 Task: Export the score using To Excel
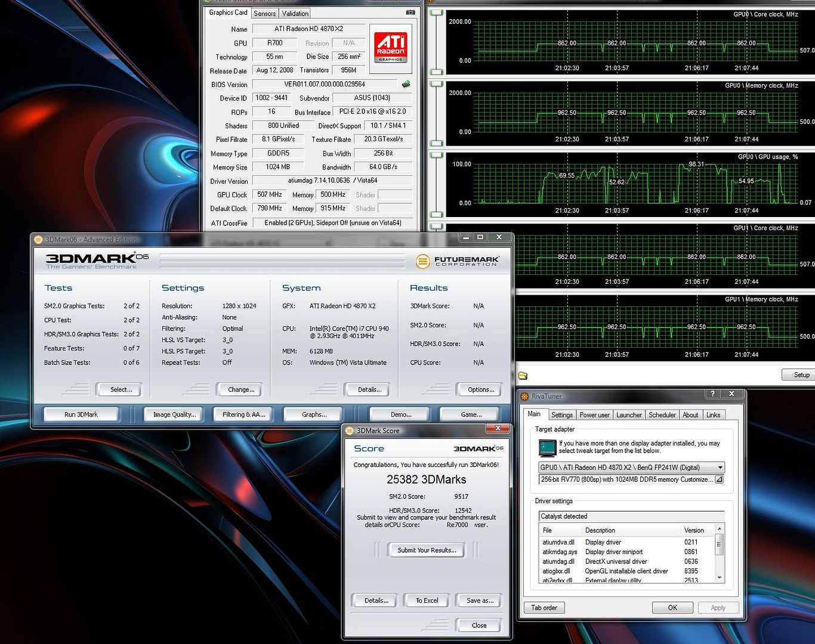click(x=427, y=600)
